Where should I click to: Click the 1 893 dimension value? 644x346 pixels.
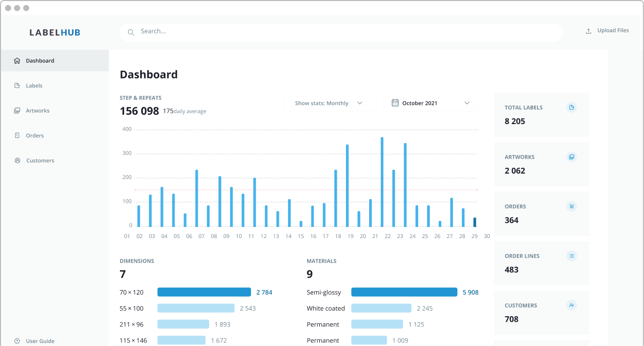point(222,325)
